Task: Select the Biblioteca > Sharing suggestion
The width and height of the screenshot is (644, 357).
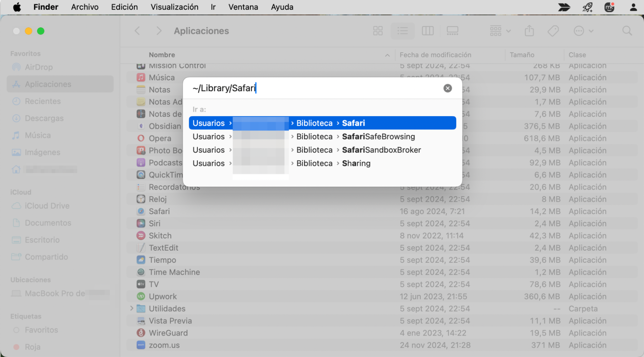Action: [x=322, y=163]
